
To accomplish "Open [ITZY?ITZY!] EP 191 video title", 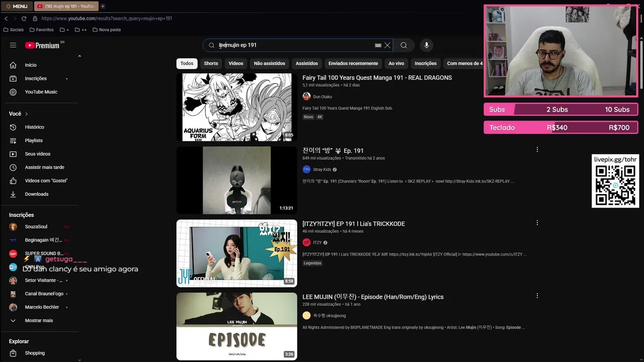I will click(353, 224).
